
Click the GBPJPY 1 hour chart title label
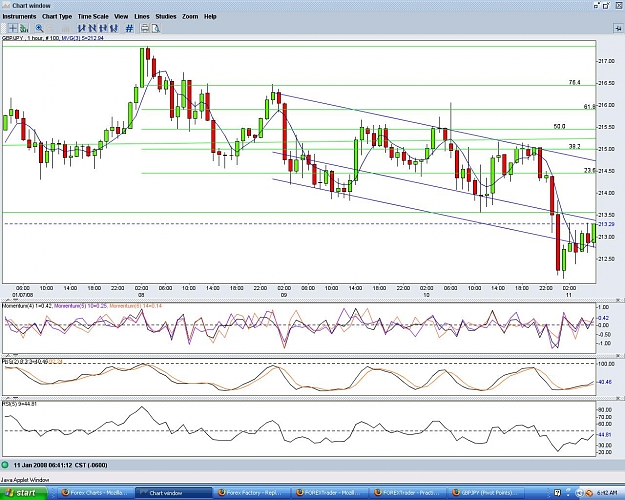(x=31, y=38)
